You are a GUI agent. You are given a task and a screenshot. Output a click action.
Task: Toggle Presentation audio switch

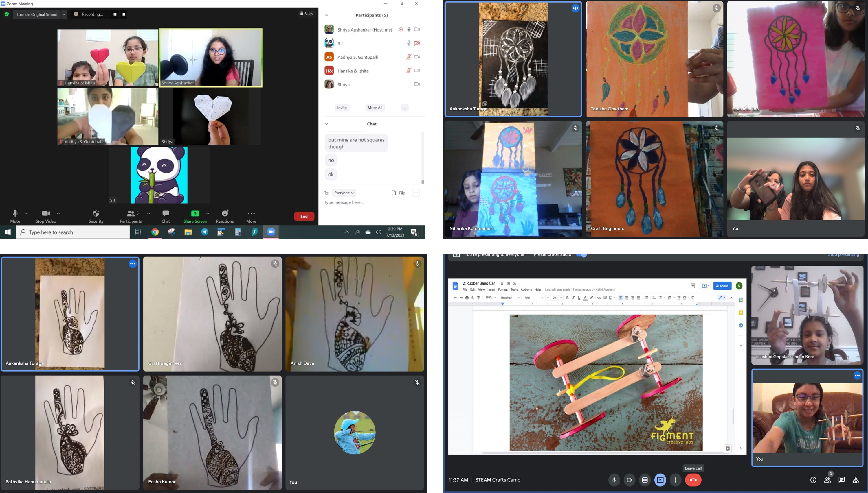(581, 255)
